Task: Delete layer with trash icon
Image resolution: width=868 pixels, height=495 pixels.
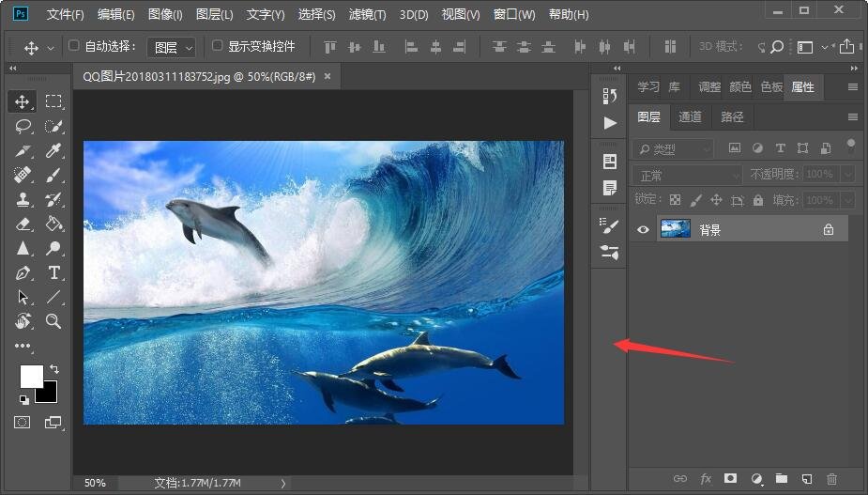Action: (x=831, y=479)
